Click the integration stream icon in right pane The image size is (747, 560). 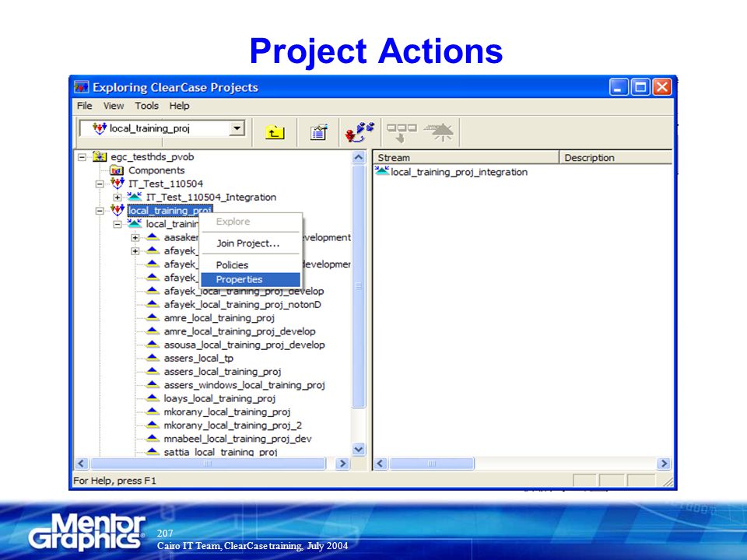pyautogui.click(x=382, y=171)
